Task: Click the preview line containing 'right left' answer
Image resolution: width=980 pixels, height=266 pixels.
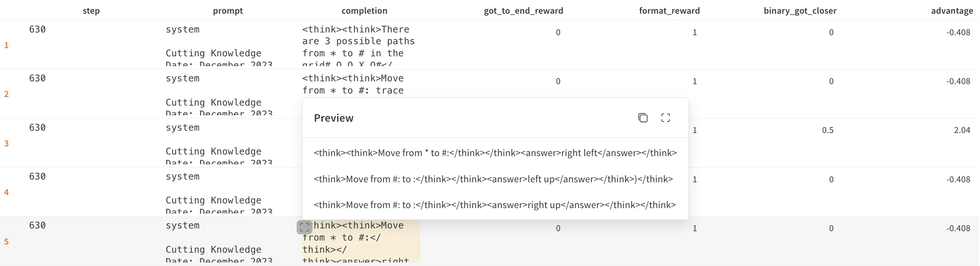Action: tap(495, 153)
